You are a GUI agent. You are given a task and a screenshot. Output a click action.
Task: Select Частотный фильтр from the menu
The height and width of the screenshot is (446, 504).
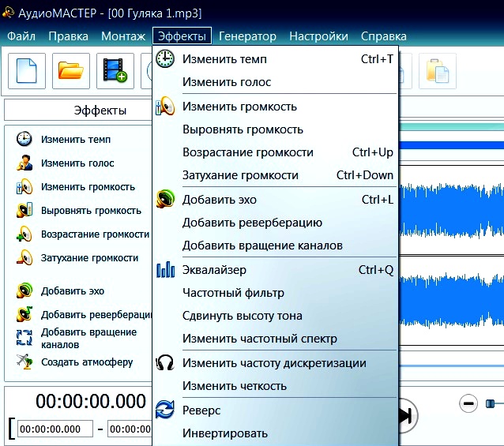[233, 293]
